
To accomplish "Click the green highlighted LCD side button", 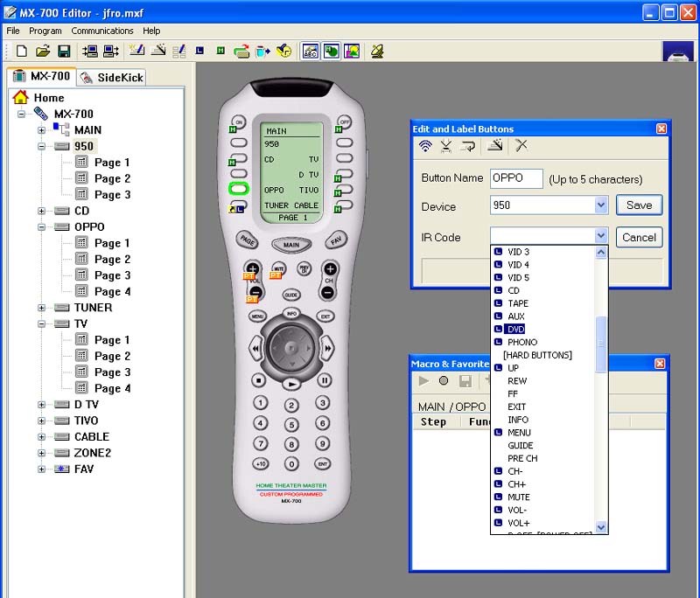I will click(x=239, y=189).
